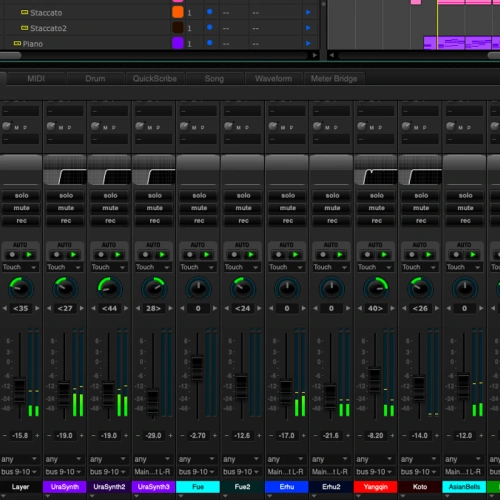Click the Erhu channel name label

tap(287, 487)
